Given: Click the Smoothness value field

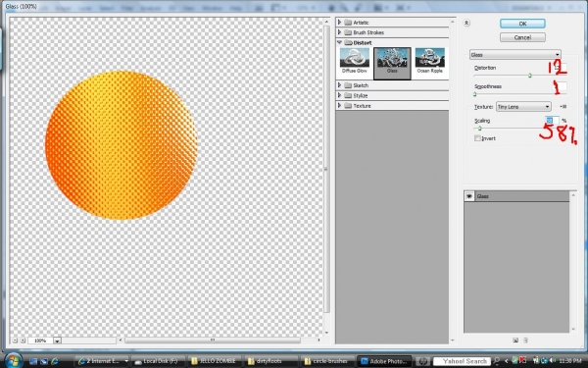Looking at the screenshot, I should click(x=560, y=86).
